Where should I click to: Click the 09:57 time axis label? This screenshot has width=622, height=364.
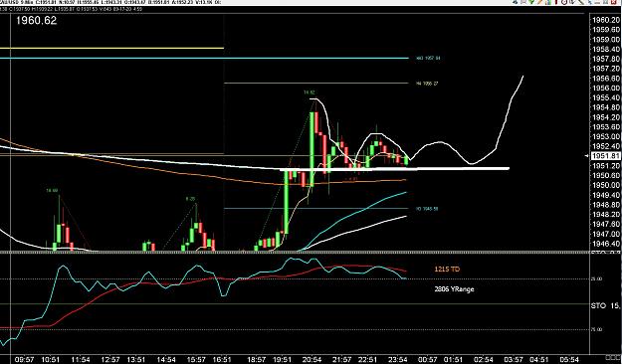tap(24, 359)
